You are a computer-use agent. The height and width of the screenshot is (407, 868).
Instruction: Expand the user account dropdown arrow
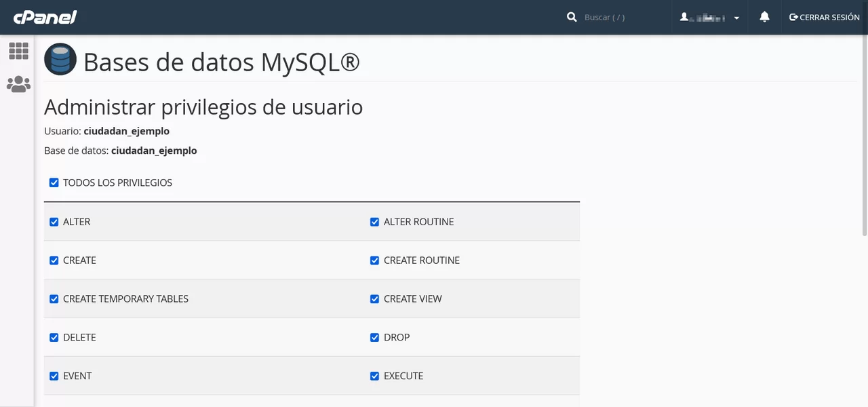pos(736,18)
